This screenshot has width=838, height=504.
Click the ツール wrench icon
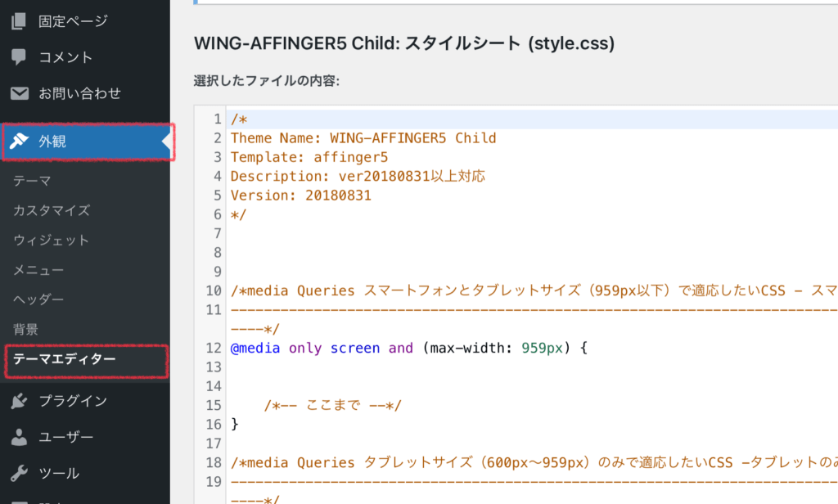click(20, 473)
